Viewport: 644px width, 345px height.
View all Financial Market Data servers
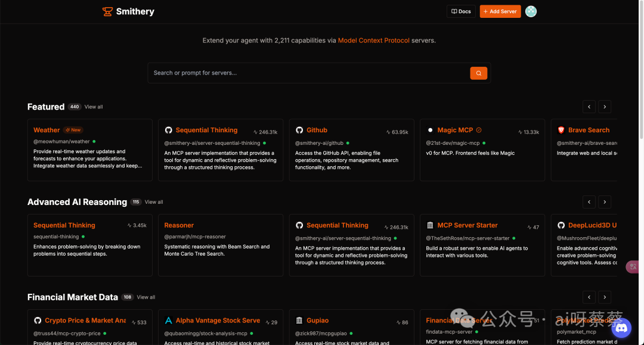pyautogui.click(x=146, y=297)
